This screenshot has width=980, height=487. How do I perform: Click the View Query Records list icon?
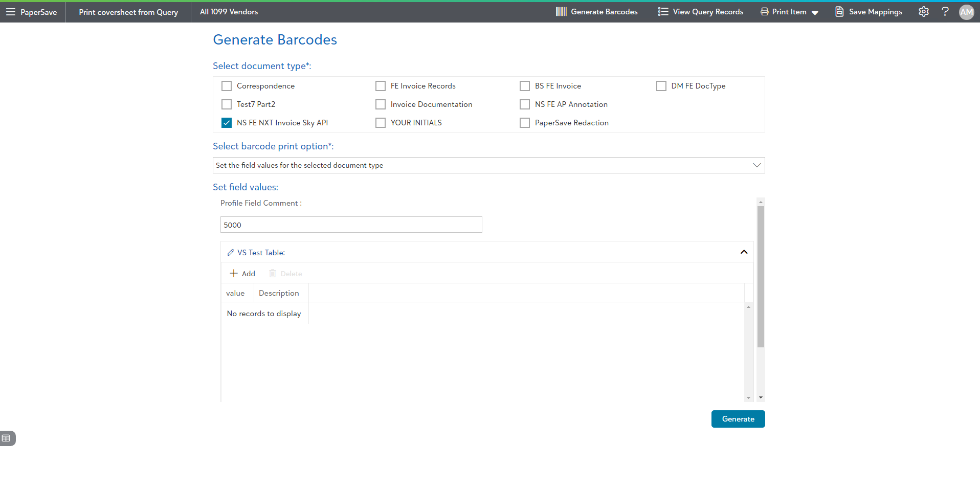point(663,12)
